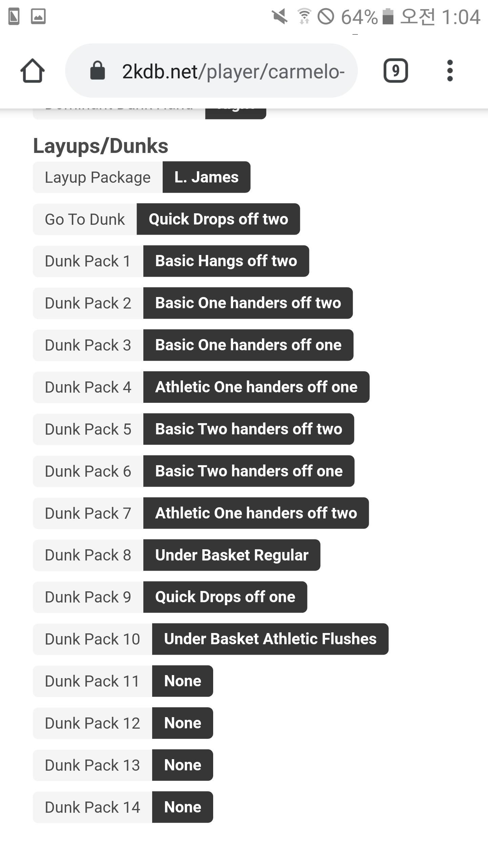Select Under Basket Athletic Flushes badge

coord(270,639)
